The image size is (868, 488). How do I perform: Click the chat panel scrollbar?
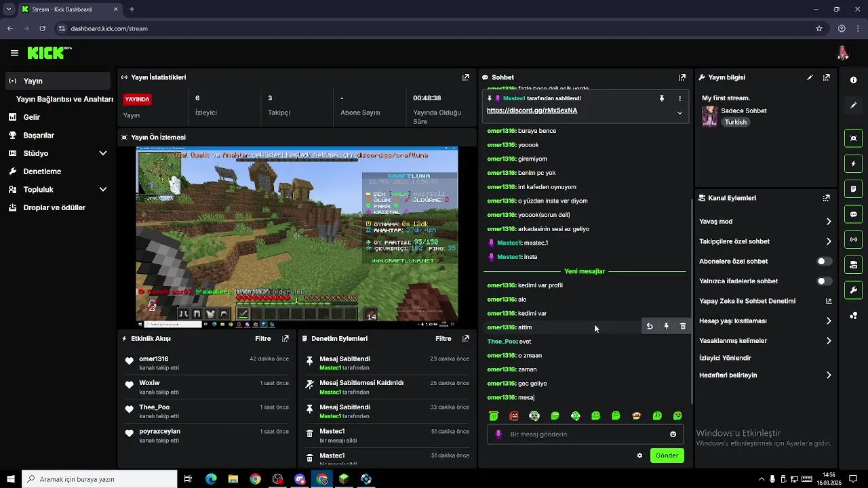691,302
